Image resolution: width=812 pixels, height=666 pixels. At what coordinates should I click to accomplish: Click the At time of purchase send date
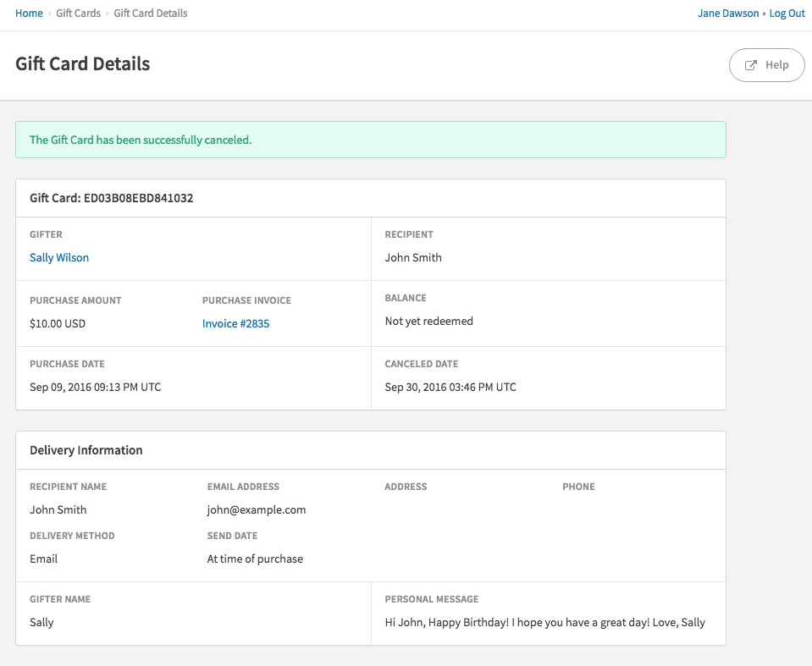(255, 559)
